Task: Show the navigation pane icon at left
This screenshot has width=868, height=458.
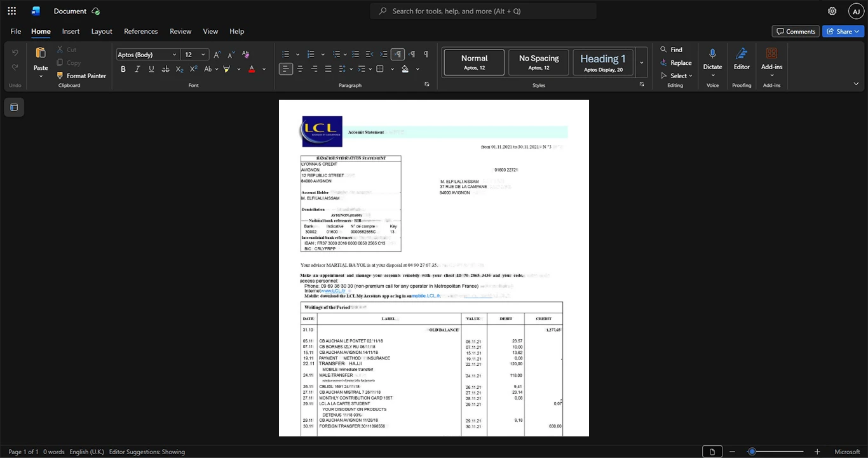Action: (x=14, y=107)
